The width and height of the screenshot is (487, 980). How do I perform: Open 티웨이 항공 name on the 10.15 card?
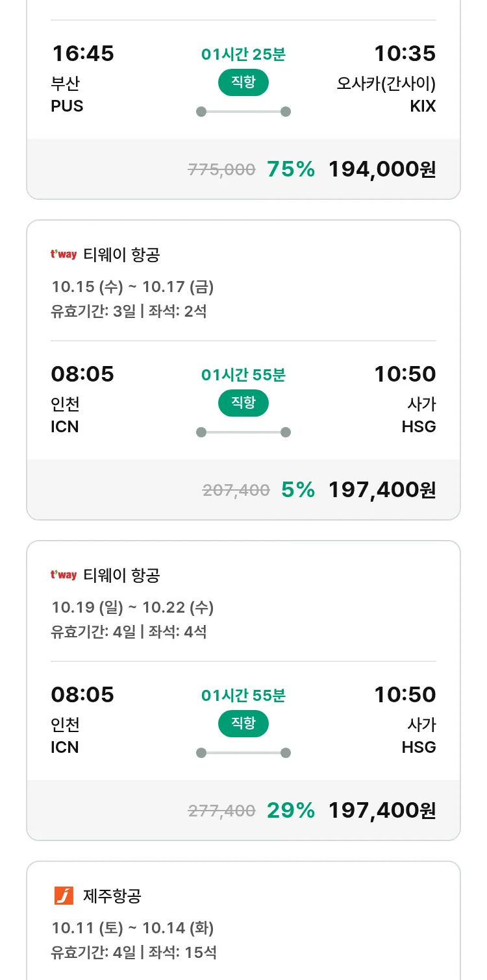pyautogui.click(x=121, y=255)
